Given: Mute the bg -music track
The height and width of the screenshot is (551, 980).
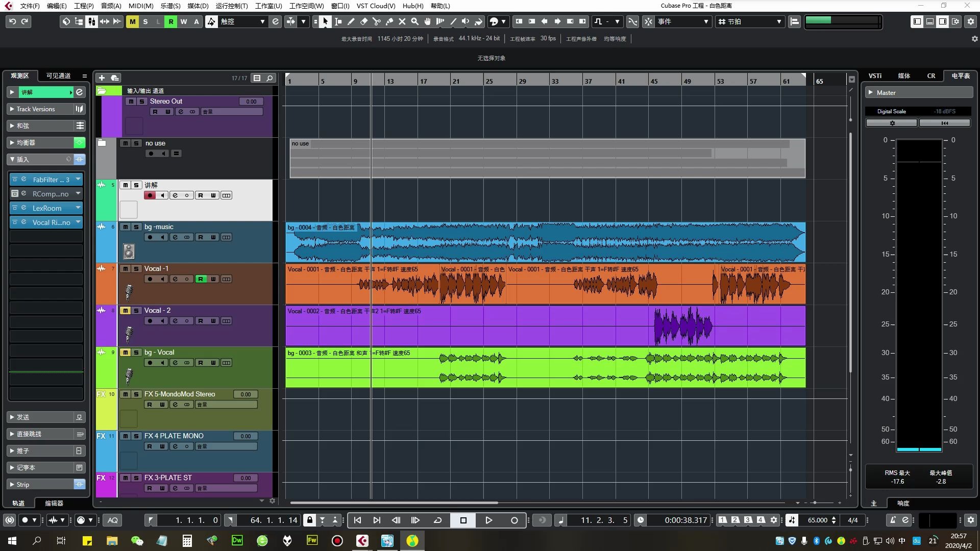Looking at the screenshot, I should click(x=126, y=227).
